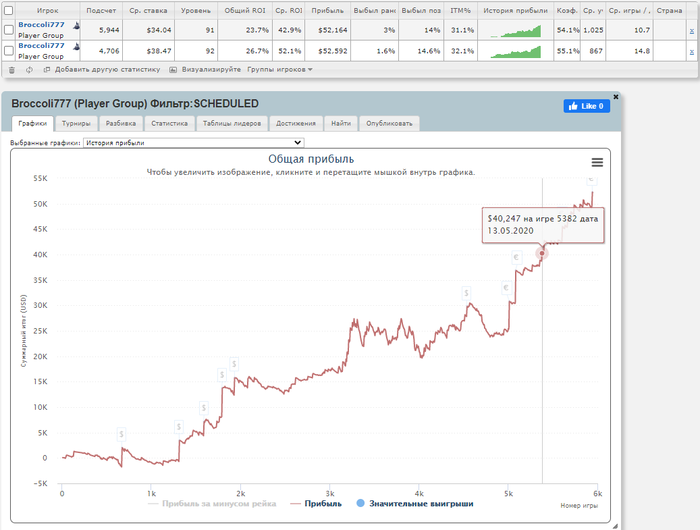This screenshot has height=530, width=700.
Task: Click the refresh icon beside the trash icon
Action: pos(29,70)
